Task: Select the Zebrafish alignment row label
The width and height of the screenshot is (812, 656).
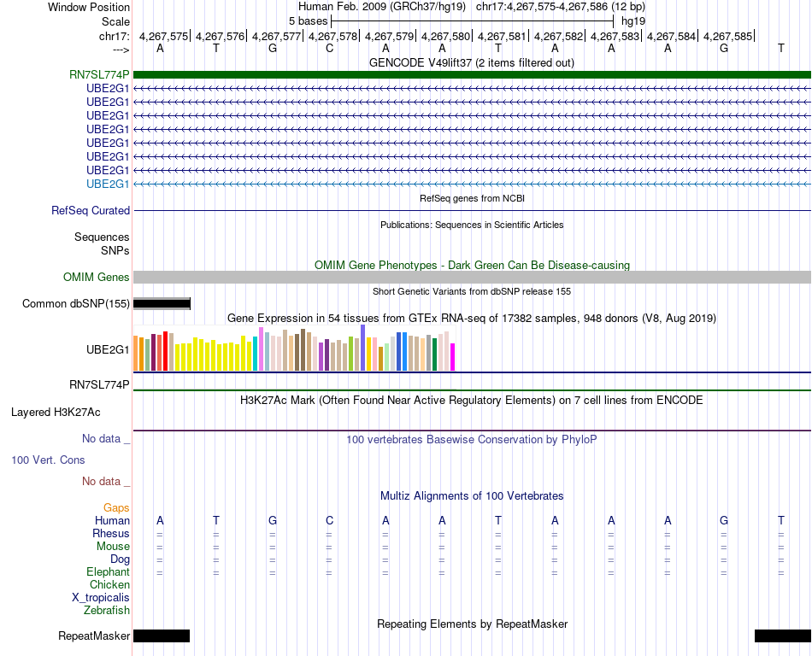Action: point(107,611)
